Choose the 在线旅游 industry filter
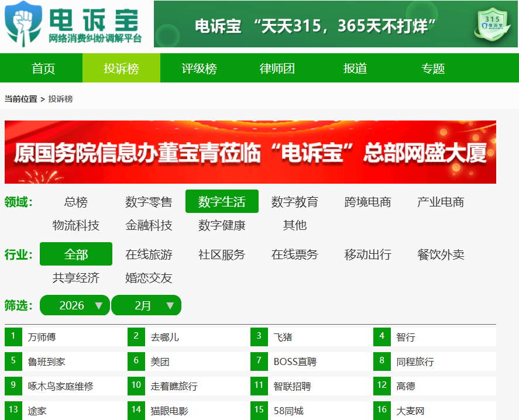Screen dimensions: 519x420 (x=149, y=254)
